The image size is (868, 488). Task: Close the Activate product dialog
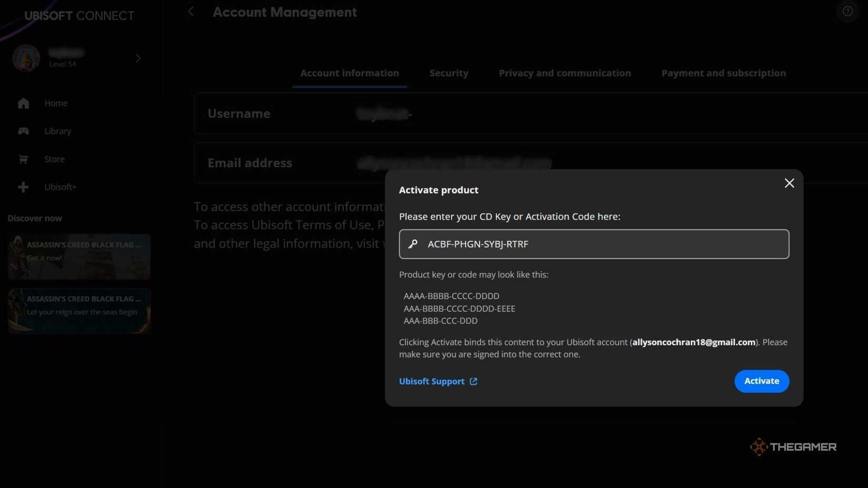[x=789, y=183]
